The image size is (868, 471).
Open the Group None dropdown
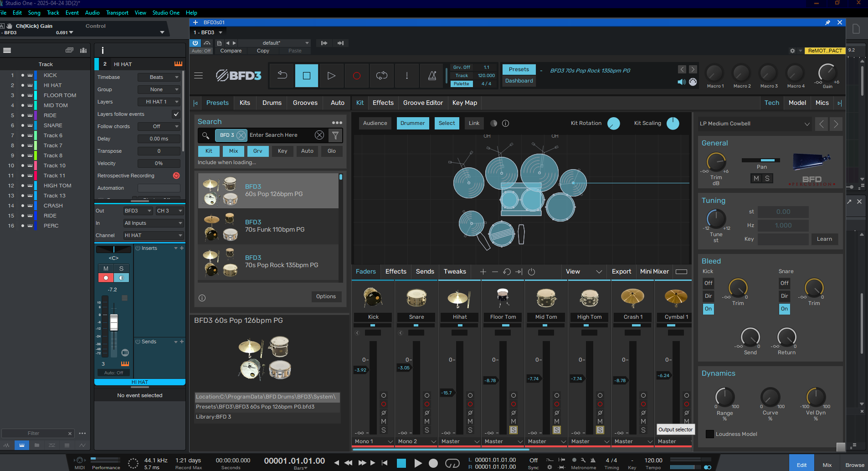coord(159,89)
